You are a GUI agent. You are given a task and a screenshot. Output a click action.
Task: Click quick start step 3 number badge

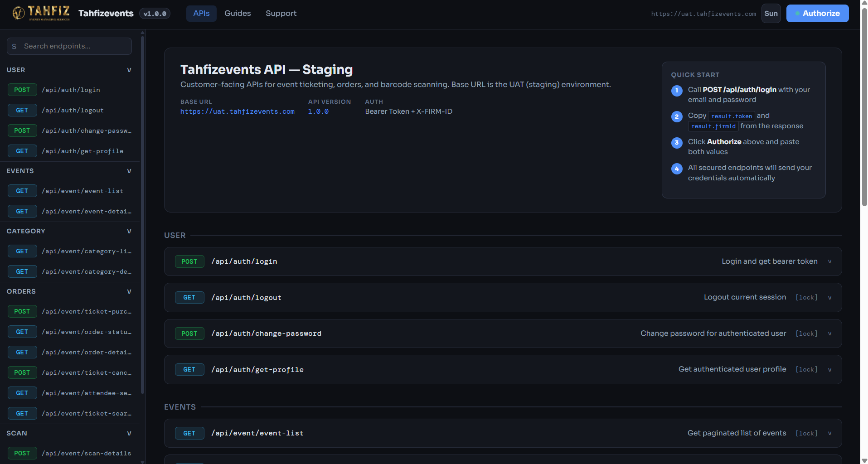coord(677,143)
